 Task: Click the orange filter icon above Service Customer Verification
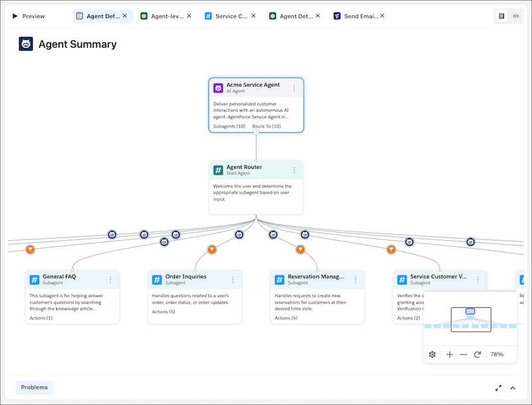391,249
